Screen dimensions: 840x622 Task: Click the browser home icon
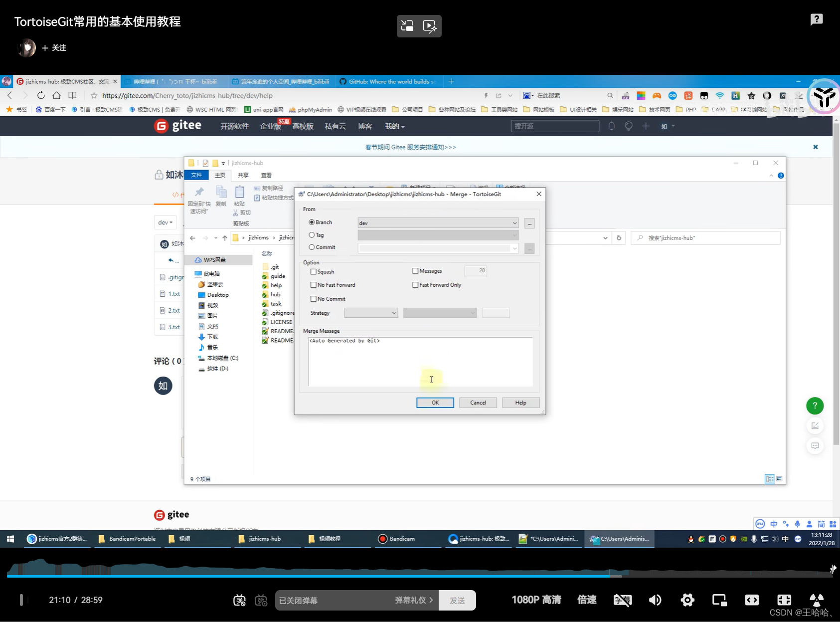tap(57, 95)
